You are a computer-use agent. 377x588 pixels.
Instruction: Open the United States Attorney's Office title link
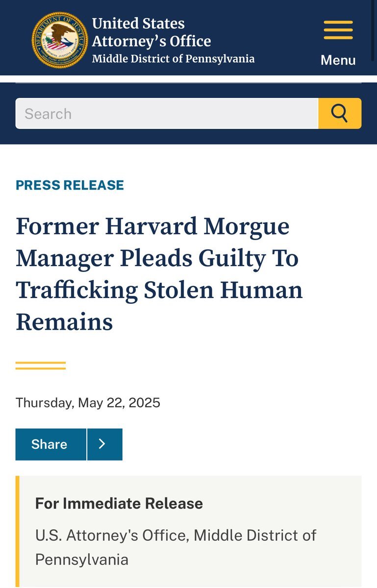(x=151, y=32)
